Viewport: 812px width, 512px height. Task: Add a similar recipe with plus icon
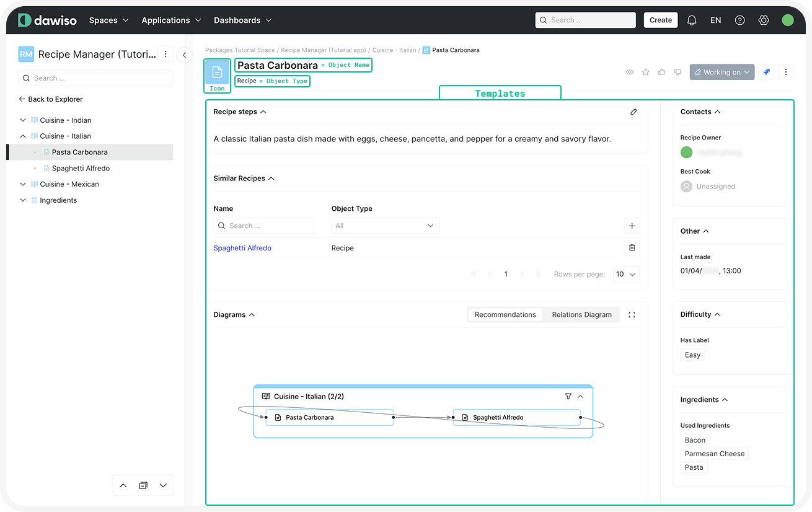point(632,226)
